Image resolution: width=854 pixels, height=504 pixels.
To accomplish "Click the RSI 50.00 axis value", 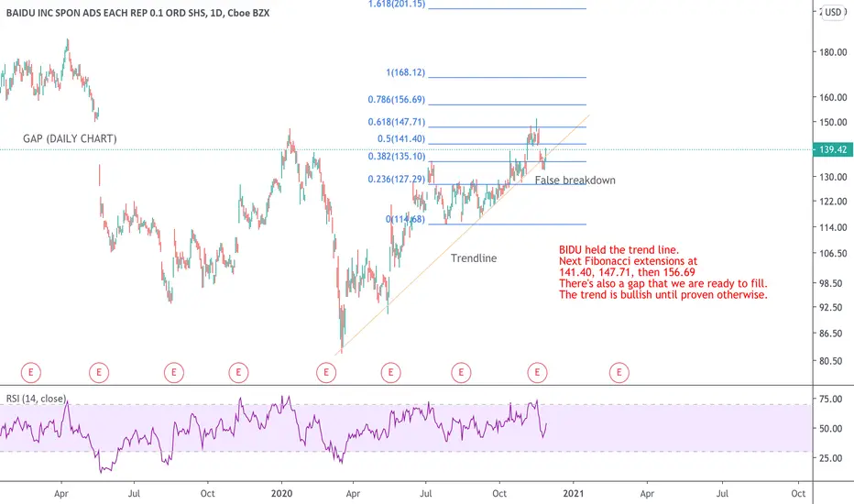I will (831, 429).
